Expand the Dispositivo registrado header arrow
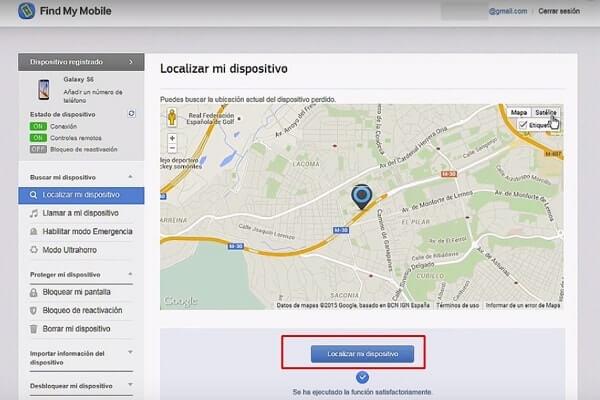Viewport: 600px width, 400px height. pyautogui.click(x=131, y=62)
